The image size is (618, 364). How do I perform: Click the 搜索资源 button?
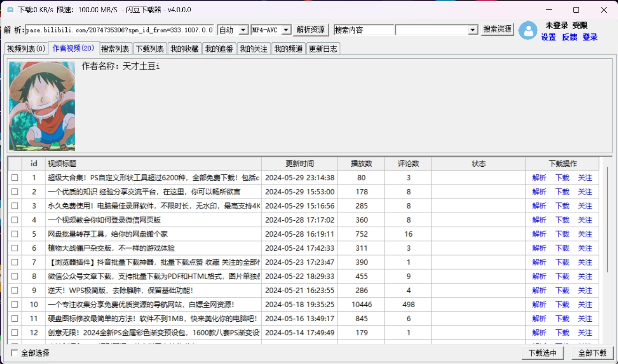[498, 29]
